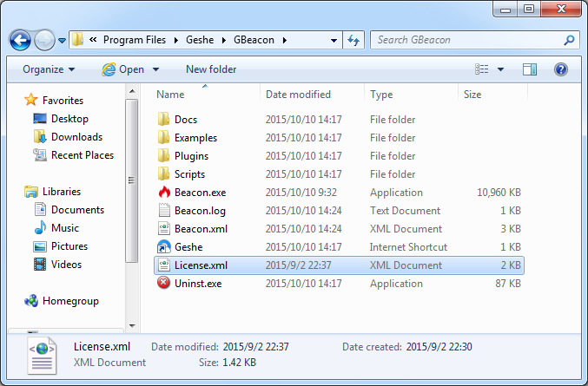Click New folder
588x386 pixels.
(x=211, y=69)
